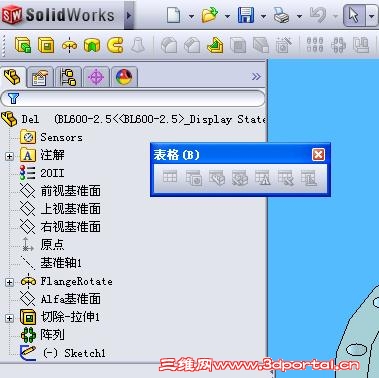The image size is (379, 378).
Task: Create a new document
Action: (174, 15)
